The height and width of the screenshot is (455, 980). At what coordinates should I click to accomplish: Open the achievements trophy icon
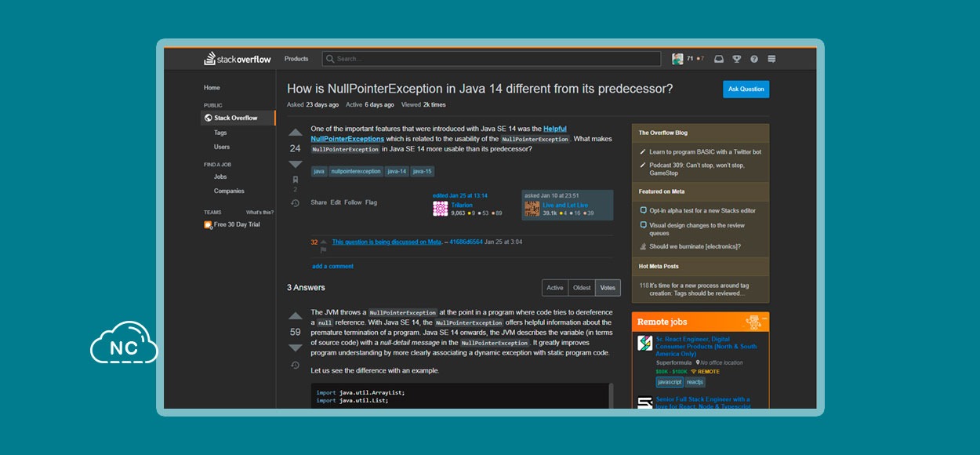[737, 59]
